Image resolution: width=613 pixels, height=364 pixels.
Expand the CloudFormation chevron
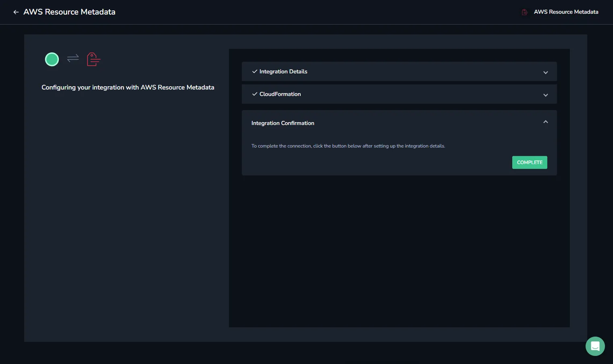(x=546, y=95)
